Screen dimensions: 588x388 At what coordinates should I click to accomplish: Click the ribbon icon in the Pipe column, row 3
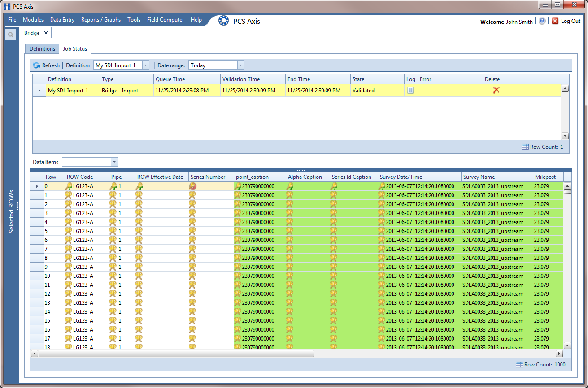(113, 213)
